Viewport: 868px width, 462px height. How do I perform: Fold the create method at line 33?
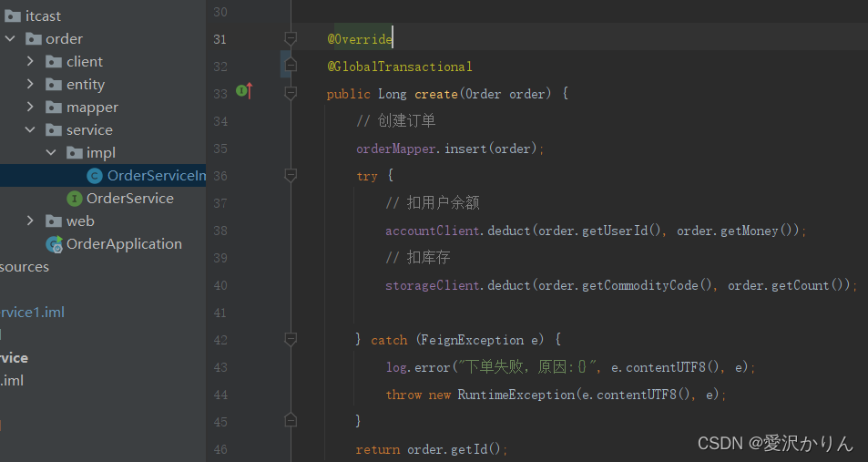pyautogui.click(x=290, y=93)
